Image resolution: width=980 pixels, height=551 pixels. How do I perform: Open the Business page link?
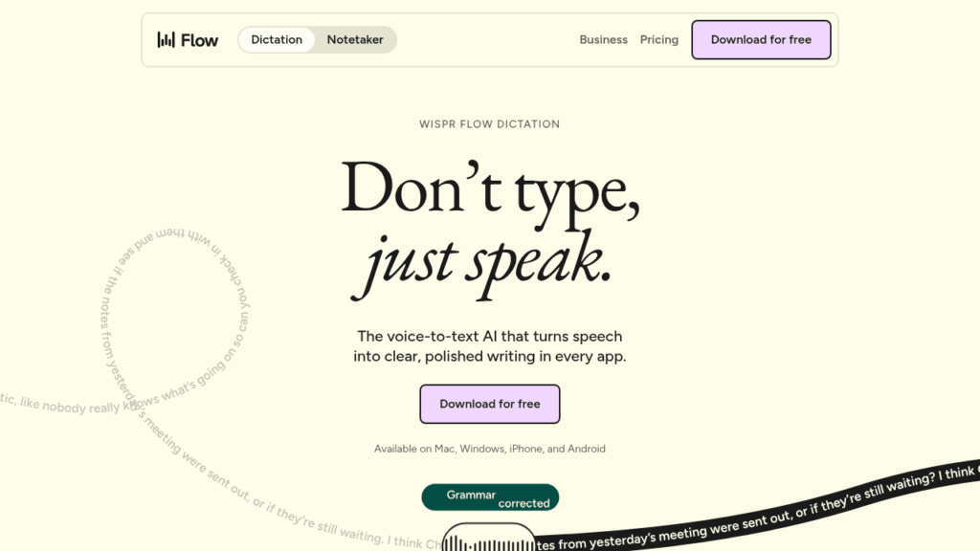pyautogui.click(x=603, y=40)
